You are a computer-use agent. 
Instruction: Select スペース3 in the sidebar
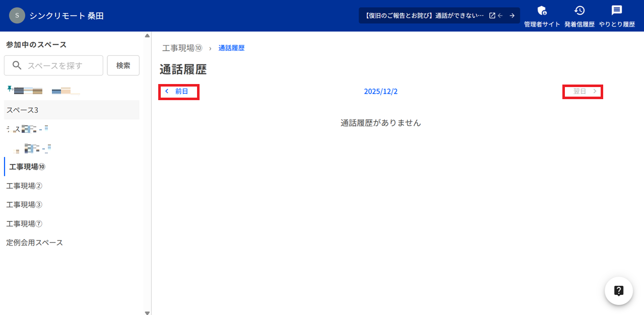tap(21, 110)
